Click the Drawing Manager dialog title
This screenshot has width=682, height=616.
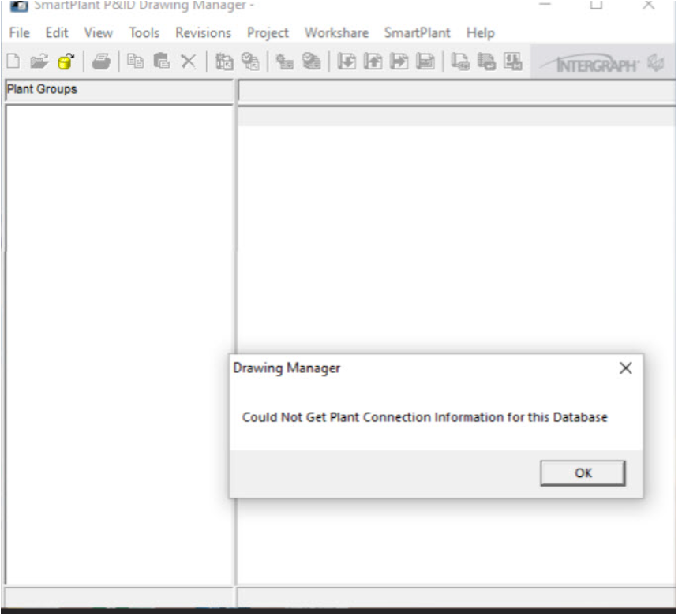pos(287,368)
